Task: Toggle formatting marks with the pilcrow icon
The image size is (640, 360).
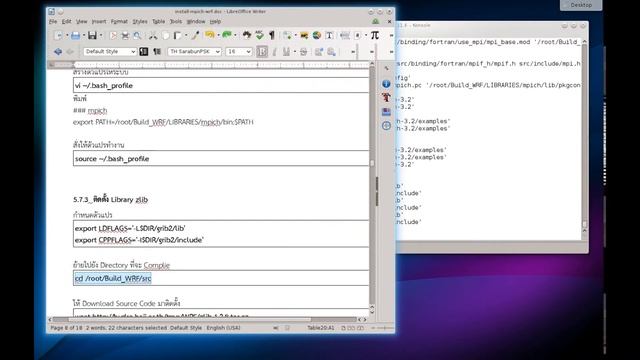Action: tap(272, 36)
